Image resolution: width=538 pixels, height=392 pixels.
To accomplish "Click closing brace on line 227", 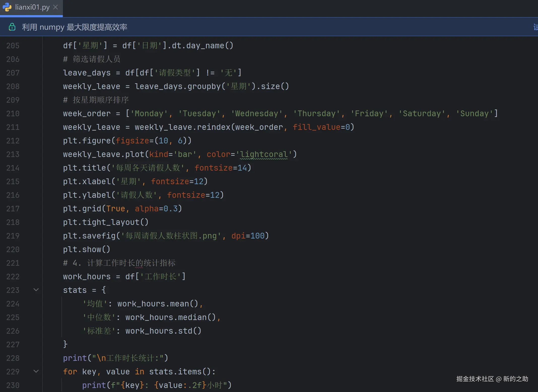I will 65,344.
